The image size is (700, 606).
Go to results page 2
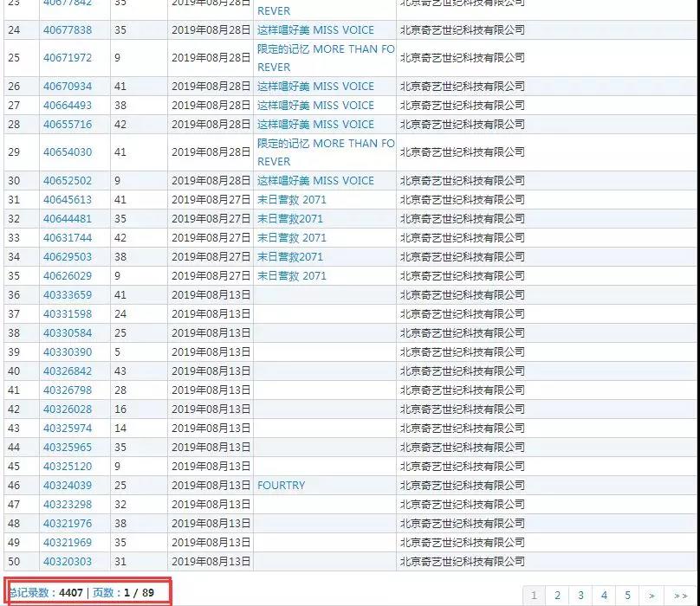coord(557,596)
